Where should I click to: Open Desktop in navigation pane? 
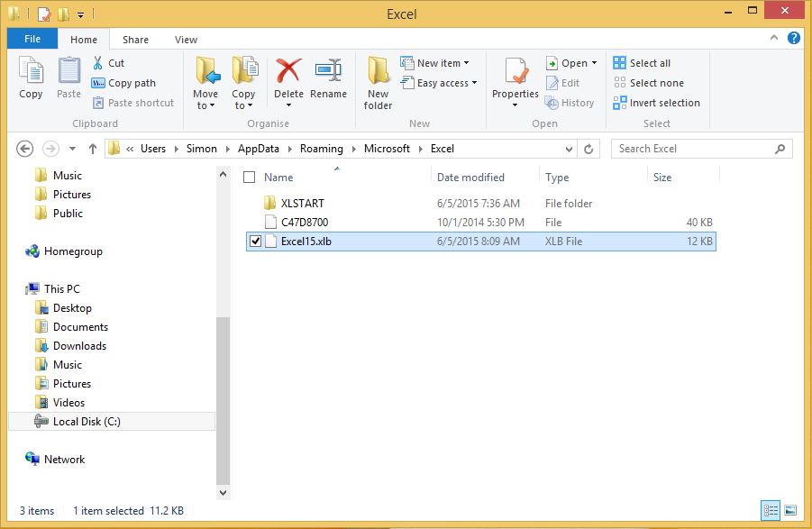63,308
